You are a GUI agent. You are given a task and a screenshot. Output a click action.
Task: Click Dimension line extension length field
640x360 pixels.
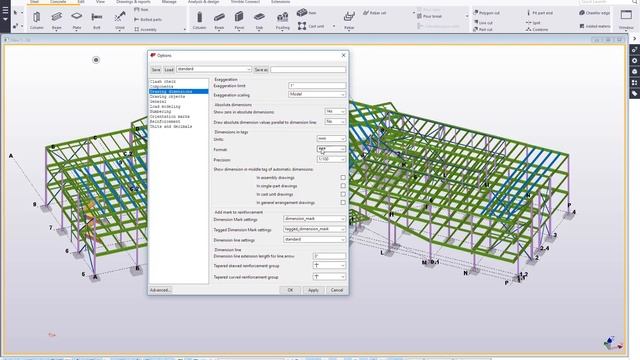click(x=329, y=256)
